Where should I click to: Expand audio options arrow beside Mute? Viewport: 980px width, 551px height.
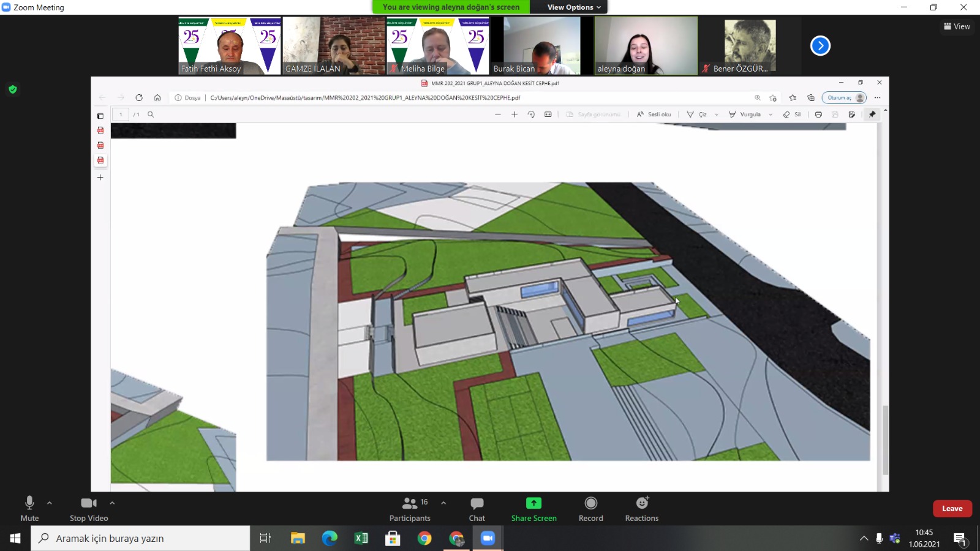click(x=50, y=503)
